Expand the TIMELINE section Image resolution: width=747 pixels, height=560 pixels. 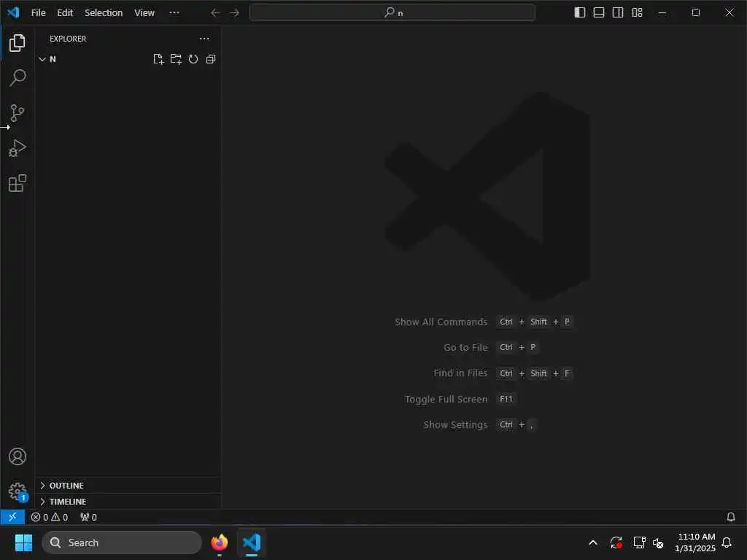[128, 502]
